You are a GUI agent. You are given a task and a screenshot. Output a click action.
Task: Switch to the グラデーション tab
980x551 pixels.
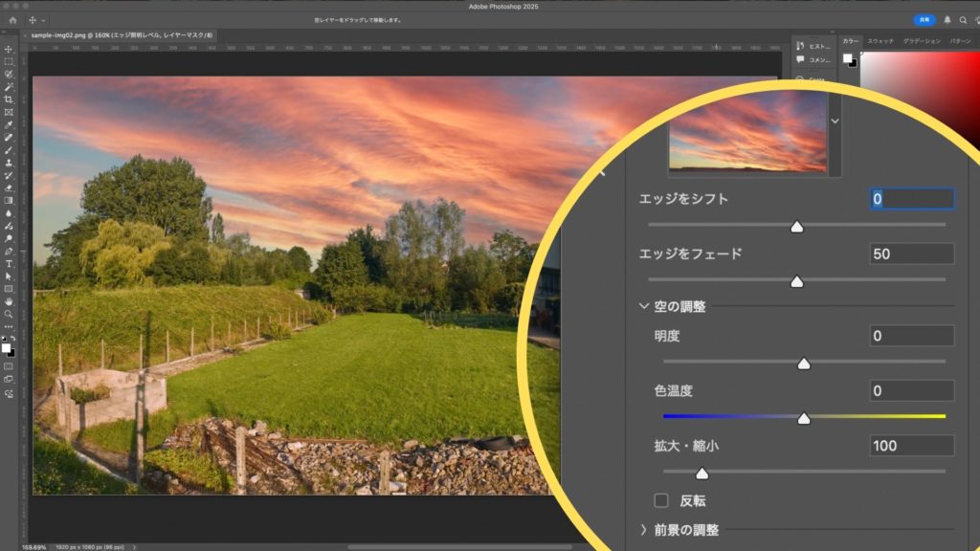(922, 41)
